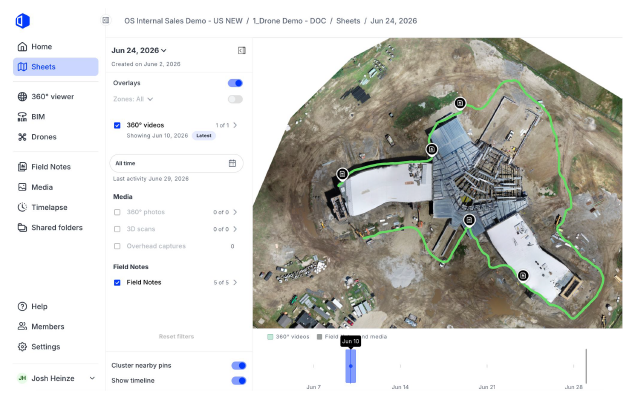The width and height of the screenshot is (637, 393).
Task: Uncheck the 360° videos checkbox
Action: pos(117,125)
